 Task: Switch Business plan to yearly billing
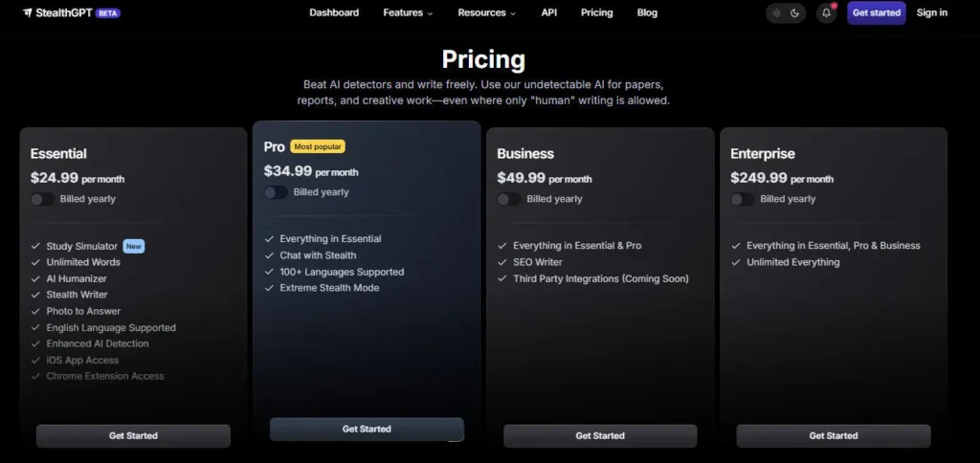click(509, 199)
